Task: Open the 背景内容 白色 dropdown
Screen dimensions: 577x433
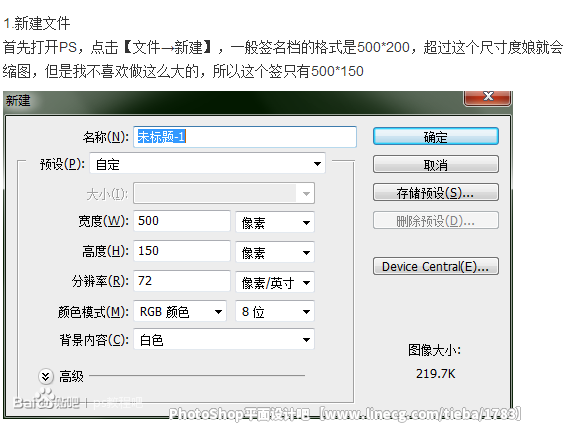Action: (x=224, y=339)
